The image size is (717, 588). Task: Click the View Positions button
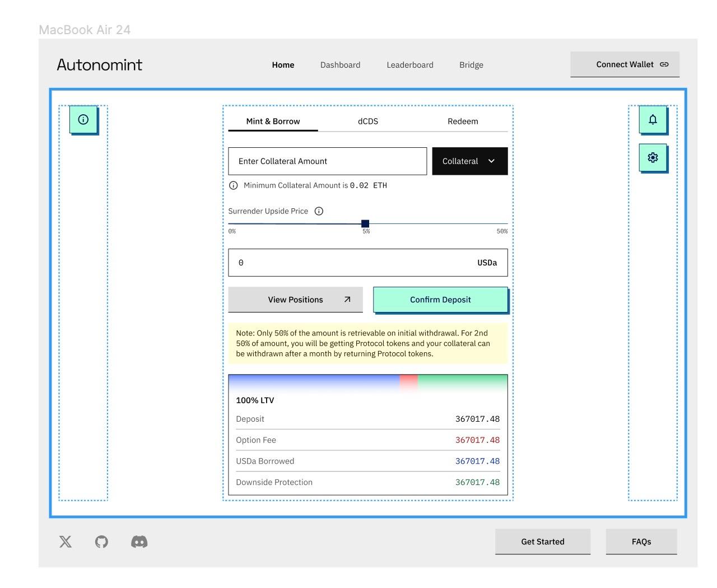[295, 300]
